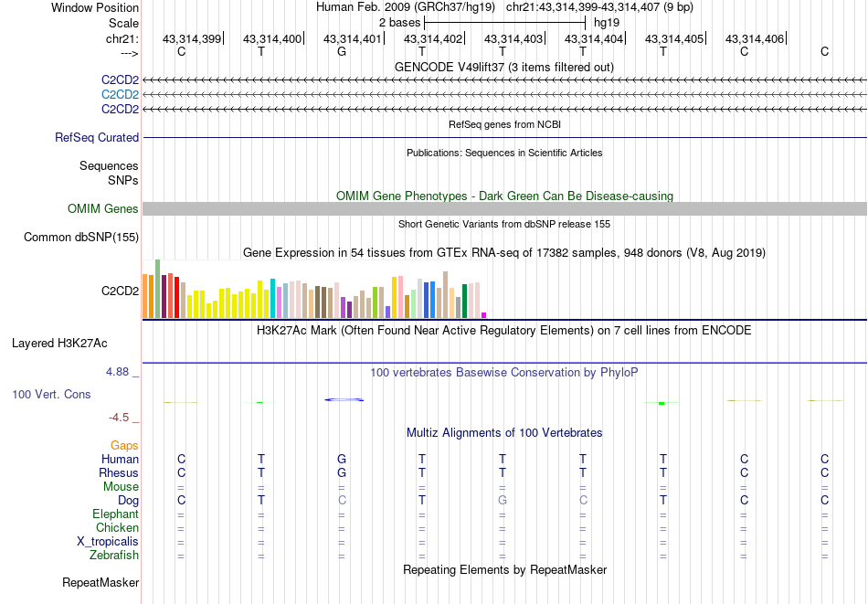Click the G base in Human row

click(342, 459)
